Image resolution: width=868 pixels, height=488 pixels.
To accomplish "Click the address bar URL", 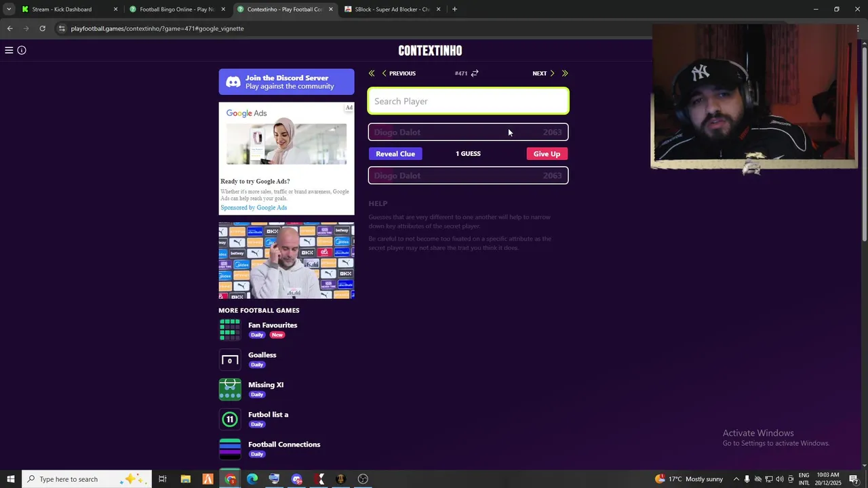I will click(x=157, y=28).
